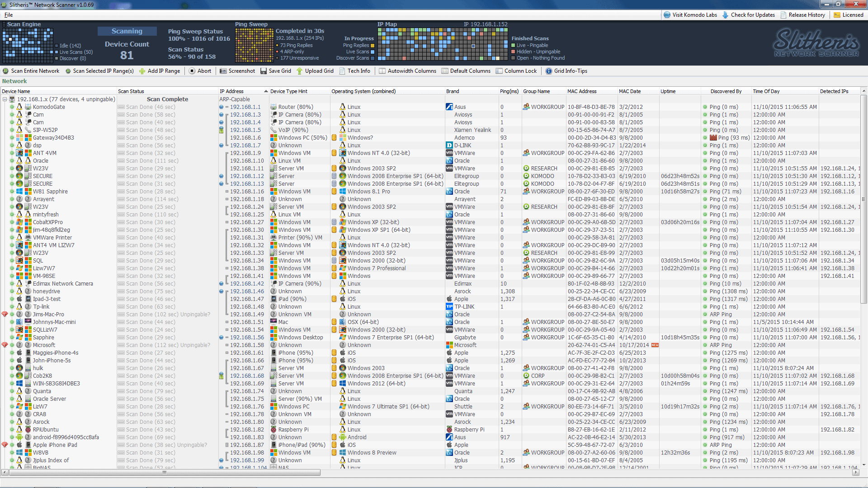Select the KomodoGate device row
This screenshot has width=868, height=488.
pos(434,107)
